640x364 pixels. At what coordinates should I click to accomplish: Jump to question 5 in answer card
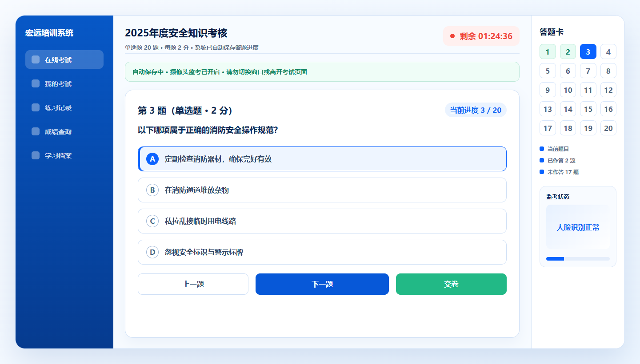point(548,71)
